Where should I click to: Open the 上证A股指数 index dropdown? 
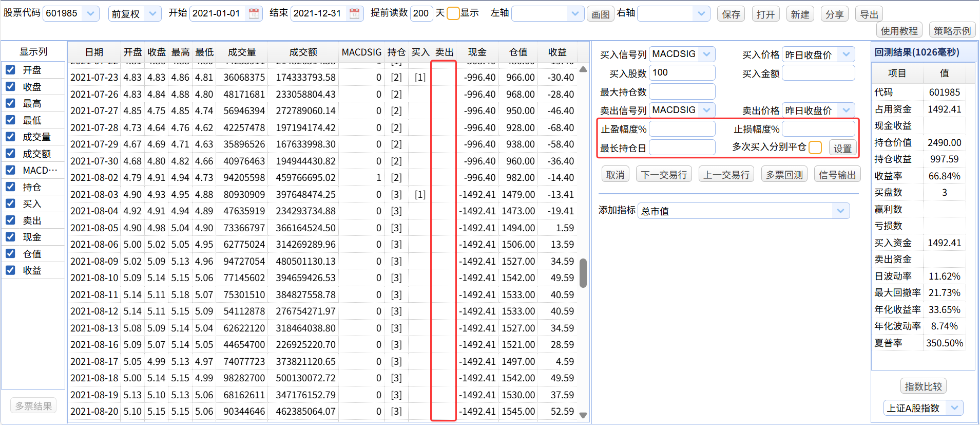tap(954, 408)
